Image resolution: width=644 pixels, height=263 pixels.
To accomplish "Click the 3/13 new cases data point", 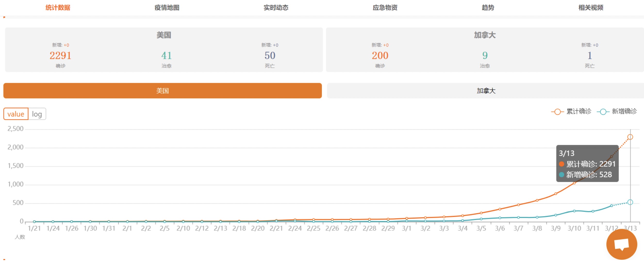I will (630, 202).
